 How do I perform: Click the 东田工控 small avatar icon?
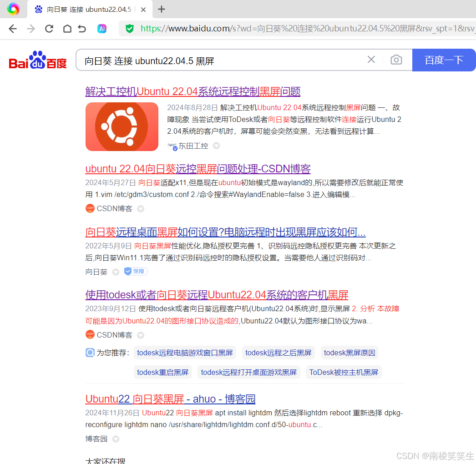tap(172, 146)
